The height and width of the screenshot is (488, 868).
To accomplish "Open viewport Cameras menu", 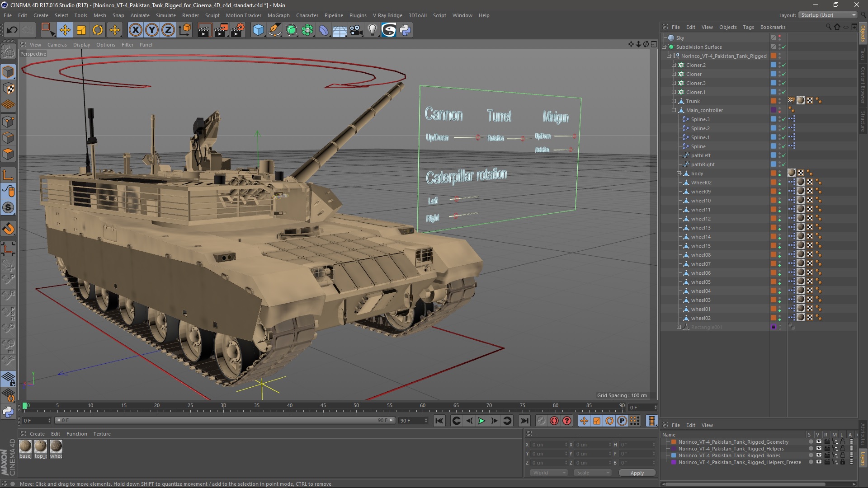I will (57, 45).
